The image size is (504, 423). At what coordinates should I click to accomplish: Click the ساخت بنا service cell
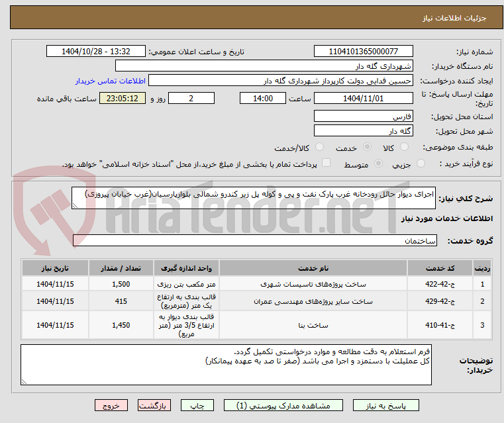pyautogui.click(x=313, y=325)
